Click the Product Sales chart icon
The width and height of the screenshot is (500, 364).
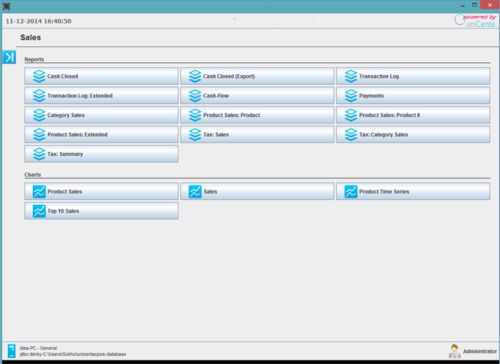[39, 192]
